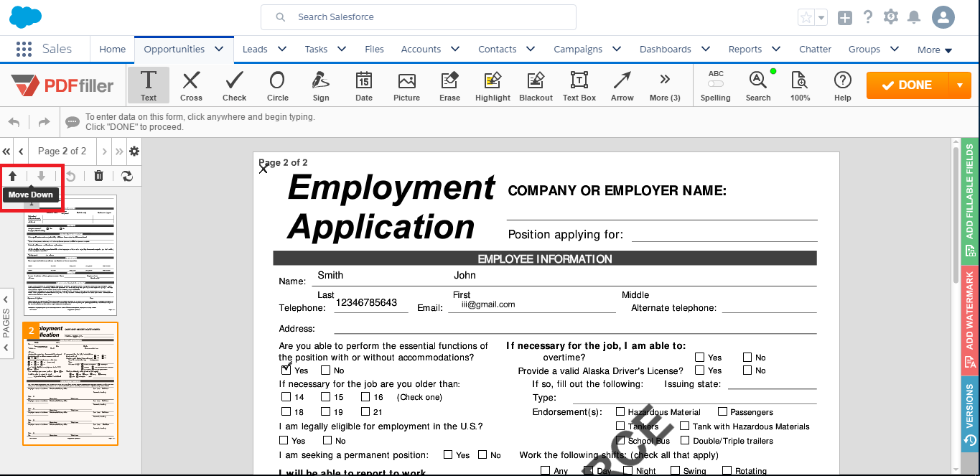The image size is (980, 476).
Task: Check Yes for essential functions question
Action: pyautogui.click(x=286, y=370)
